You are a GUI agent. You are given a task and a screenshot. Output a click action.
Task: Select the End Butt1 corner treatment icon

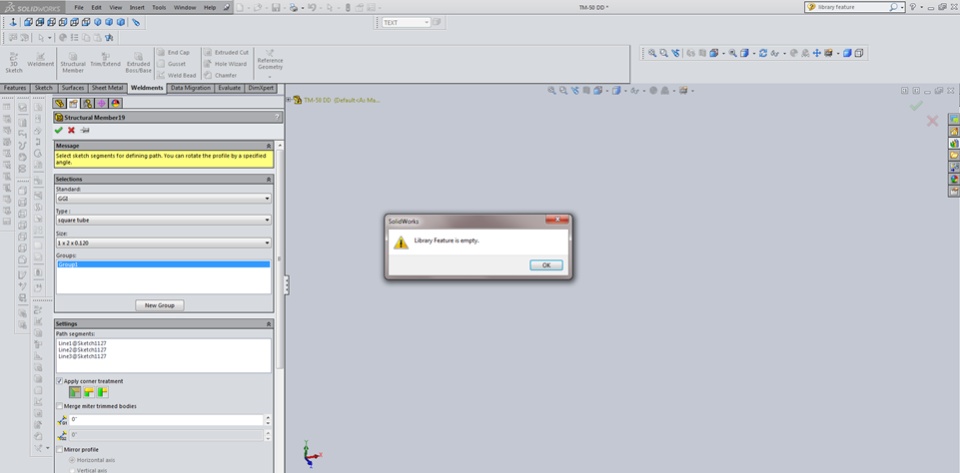[89, 392]
